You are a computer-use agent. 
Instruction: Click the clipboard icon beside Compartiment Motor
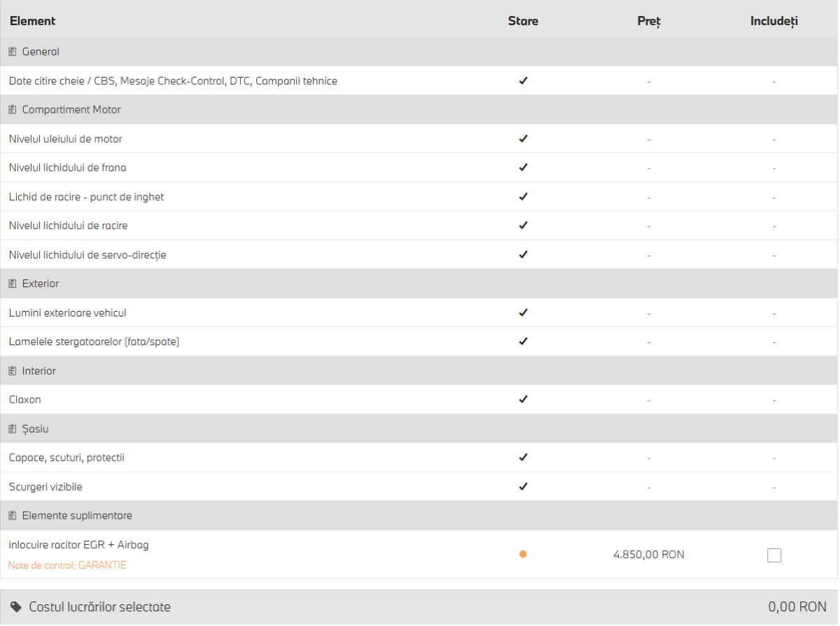pyautogui.click(x=13, y=110)
